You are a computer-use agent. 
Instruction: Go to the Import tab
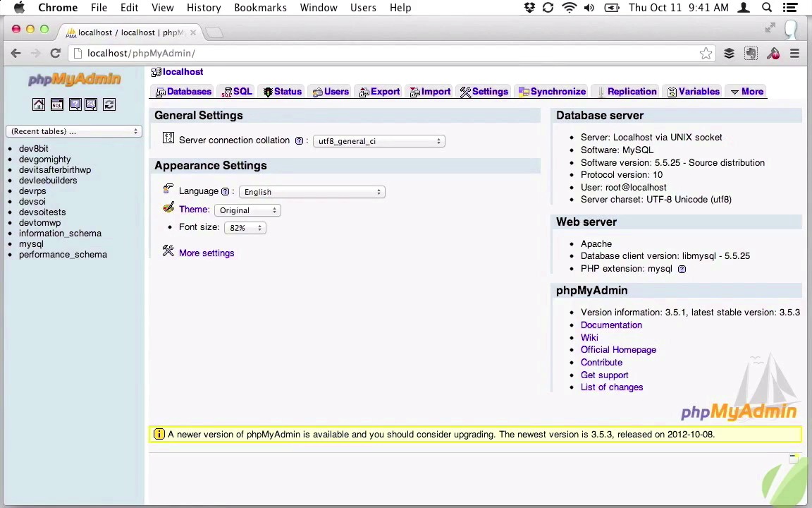click(431, 91)
